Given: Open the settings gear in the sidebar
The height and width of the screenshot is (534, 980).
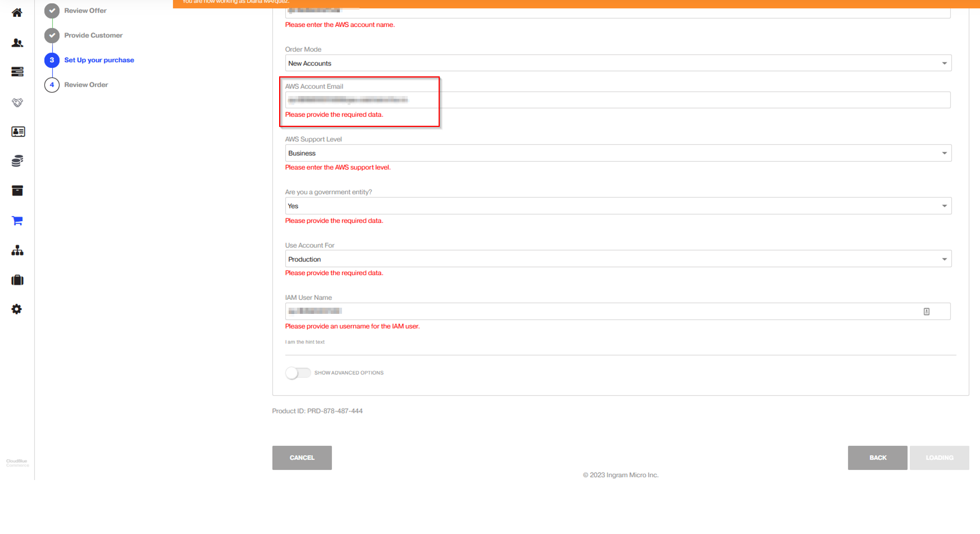Looking at the screenshot, I should point(17,309).
